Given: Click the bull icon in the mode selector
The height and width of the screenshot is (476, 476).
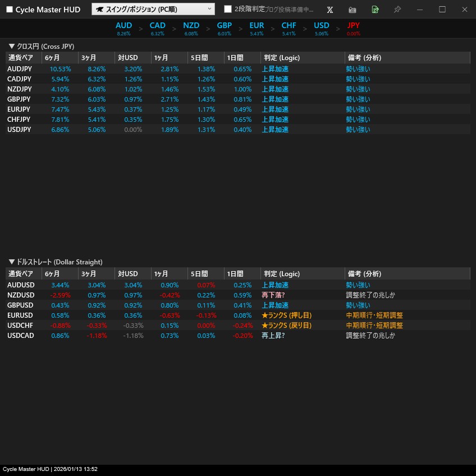Looking at the screenshot, I should click(x=99, y=10).
